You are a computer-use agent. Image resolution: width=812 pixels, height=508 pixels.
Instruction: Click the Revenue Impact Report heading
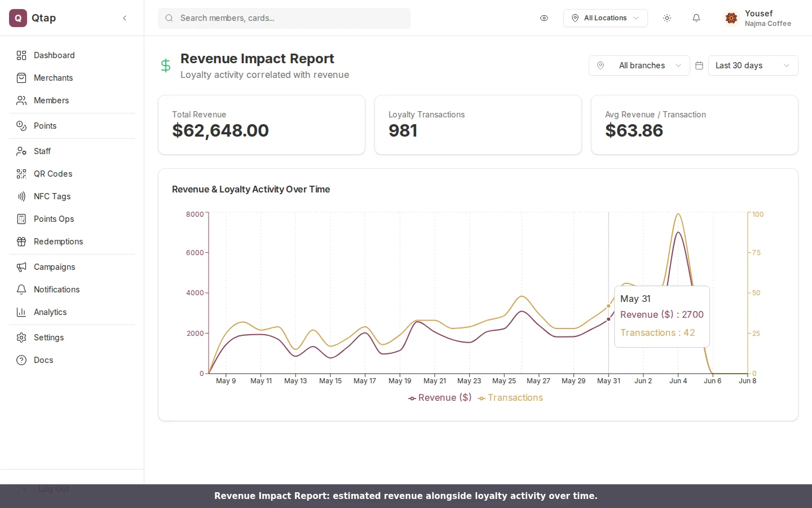(x=257, y=59)
